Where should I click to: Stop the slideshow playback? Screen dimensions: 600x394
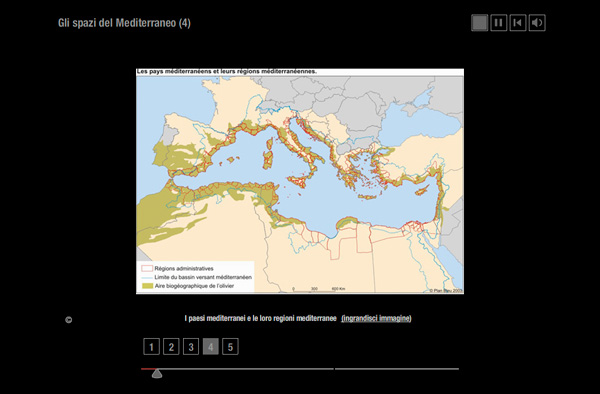click(479, 23)
